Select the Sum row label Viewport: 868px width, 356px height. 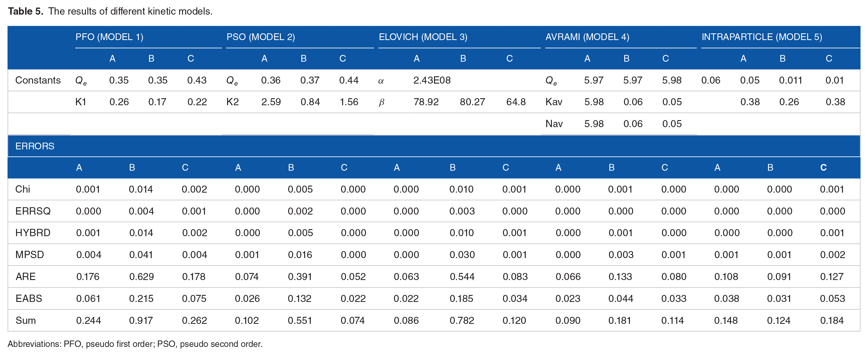(x=25, y=320)
